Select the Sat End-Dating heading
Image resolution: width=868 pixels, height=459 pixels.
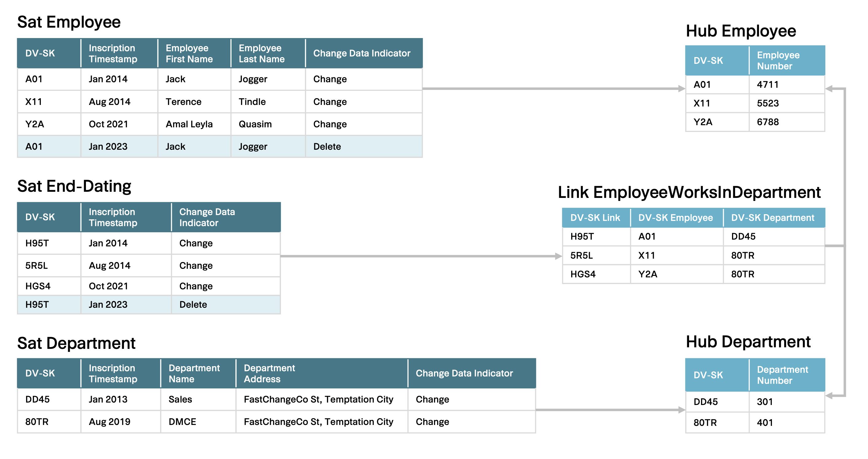(74, 186)
